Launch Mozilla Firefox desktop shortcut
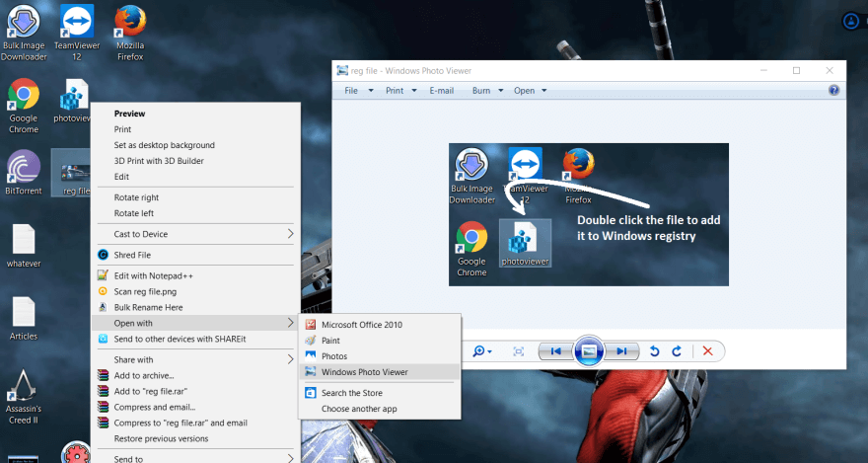 click(x=130, y=33)
